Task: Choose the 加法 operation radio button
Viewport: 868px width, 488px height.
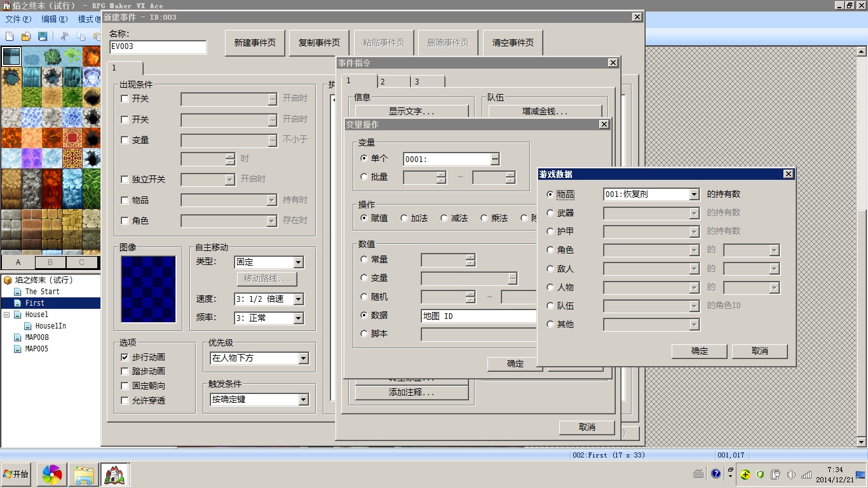Action: pyautogui.click(x=404, y=218)
